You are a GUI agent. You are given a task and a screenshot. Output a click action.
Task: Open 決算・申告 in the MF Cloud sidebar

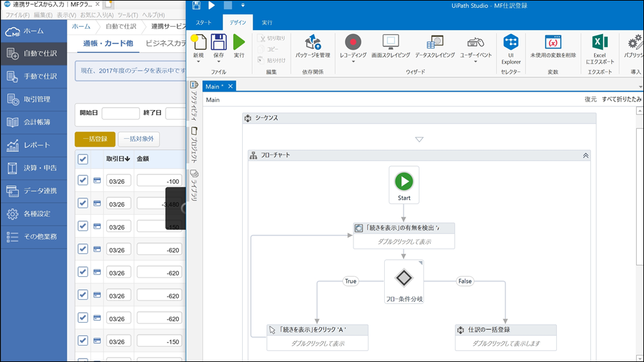click(33, 168)
